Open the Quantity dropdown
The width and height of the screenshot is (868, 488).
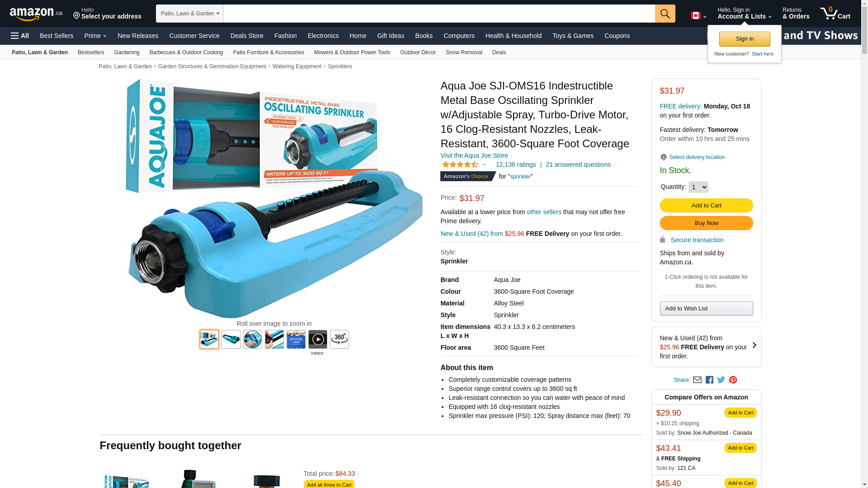(x=698, y=187)
